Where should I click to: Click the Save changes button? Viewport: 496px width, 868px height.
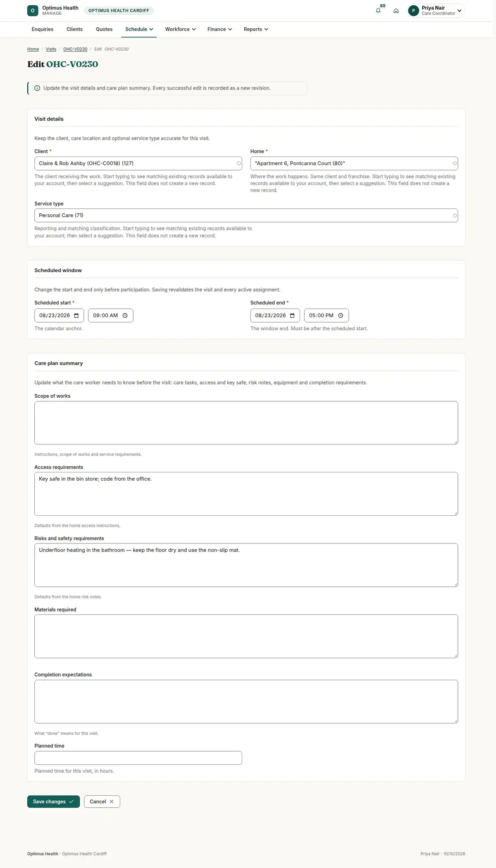click(x=53, y=802)
